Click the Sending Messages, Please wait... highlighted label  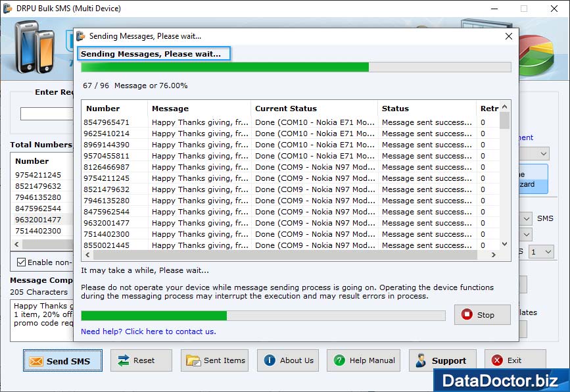154,53
